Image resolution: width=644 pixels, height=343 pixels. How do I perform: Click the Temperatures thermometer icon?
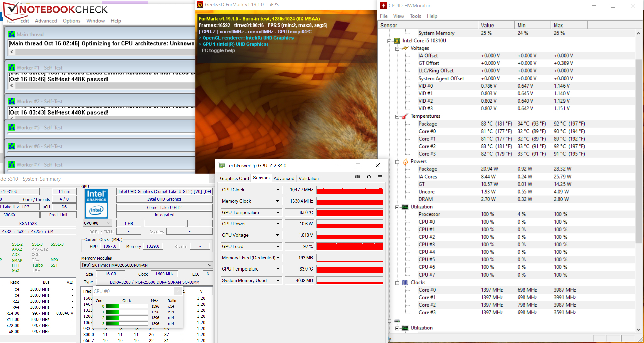(x=405, y=116)
